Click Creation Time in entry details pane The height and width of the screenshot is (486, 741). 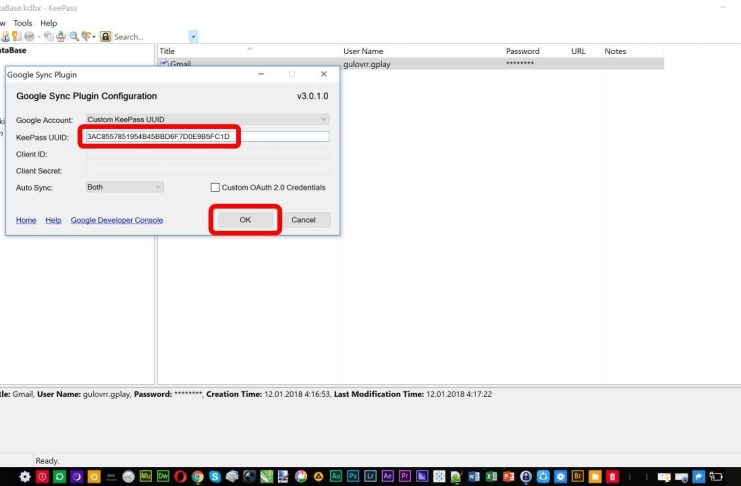[x=234, y=394]
